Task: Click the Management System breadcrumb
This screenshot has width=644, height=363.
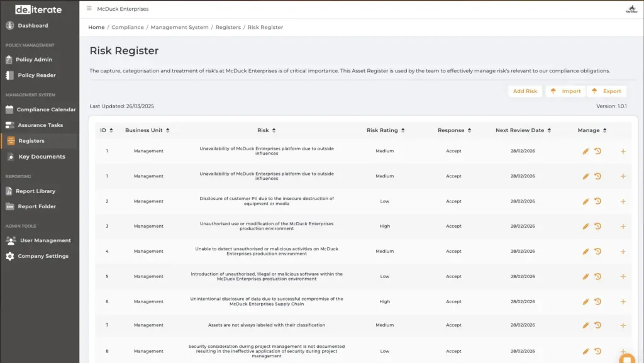Action: point(179,27)
